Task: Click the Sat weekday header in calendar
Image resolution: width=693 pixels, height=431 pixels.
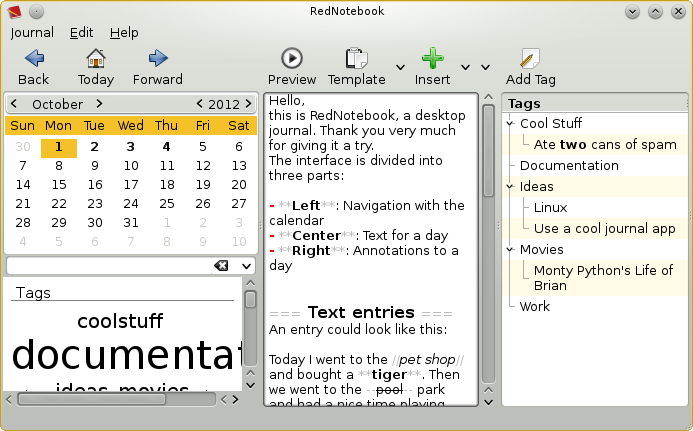Action: coord(239,126)
